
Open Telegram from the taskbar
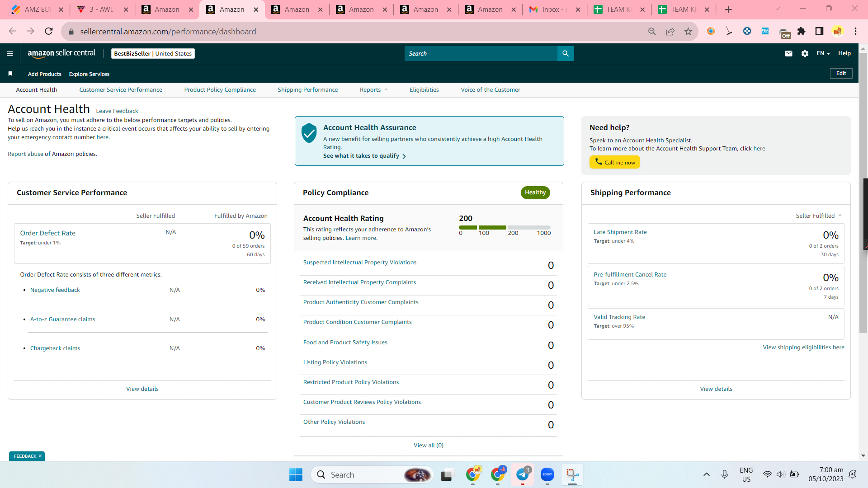tap(523, 474)
